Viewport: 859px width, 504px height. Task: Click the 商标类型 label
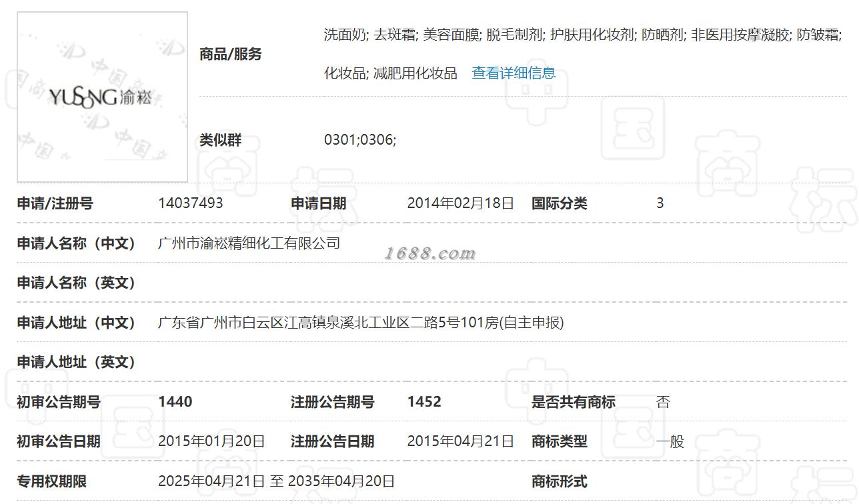click(x=560, y=442)
